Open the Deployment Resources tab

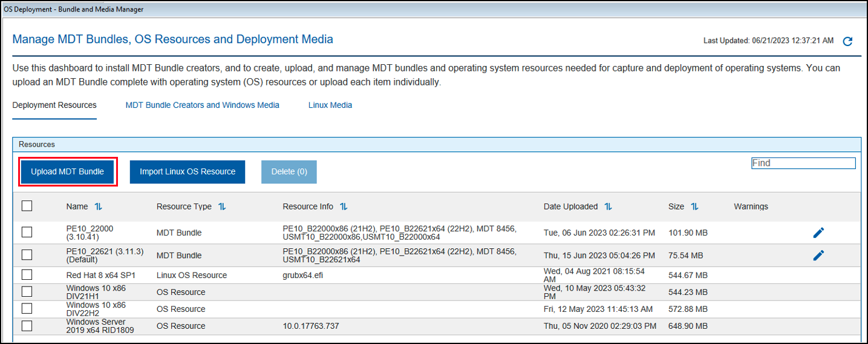(54, 105)
